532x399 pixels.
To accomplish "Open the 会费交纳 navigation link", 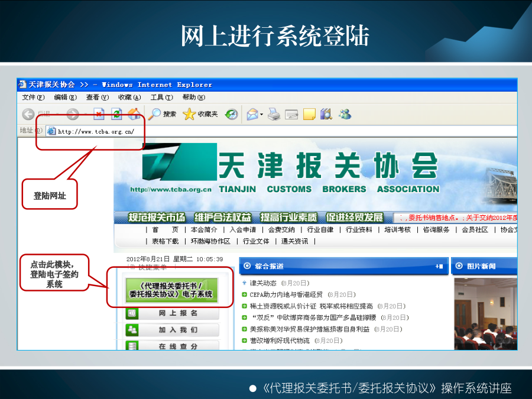I will pyautogui.click(x=281, y=230).
